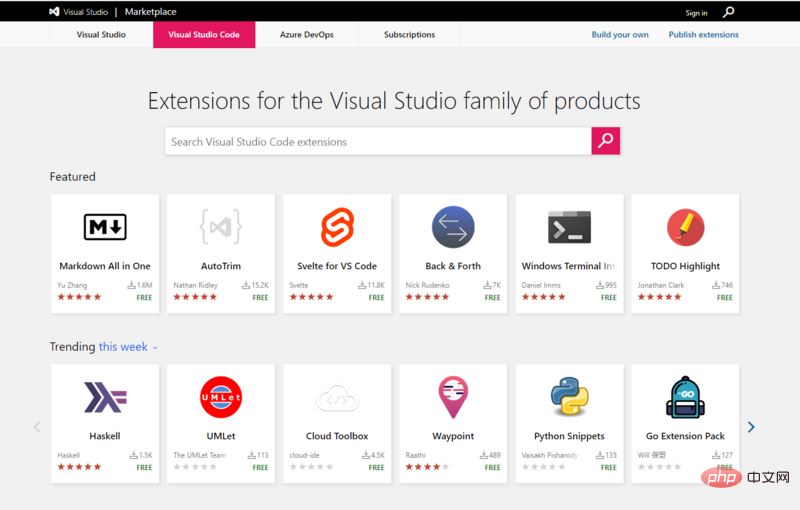Open the Cloud Toolbox cloud icon
Image resolution: width=800 pixels, height=510 pixels.
tap(337, 399)
